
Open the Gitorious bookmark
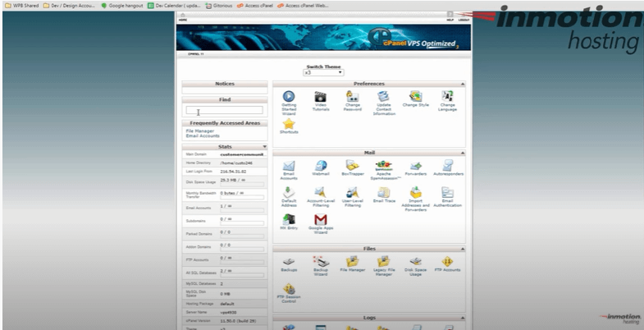click(x=219, y=6)
